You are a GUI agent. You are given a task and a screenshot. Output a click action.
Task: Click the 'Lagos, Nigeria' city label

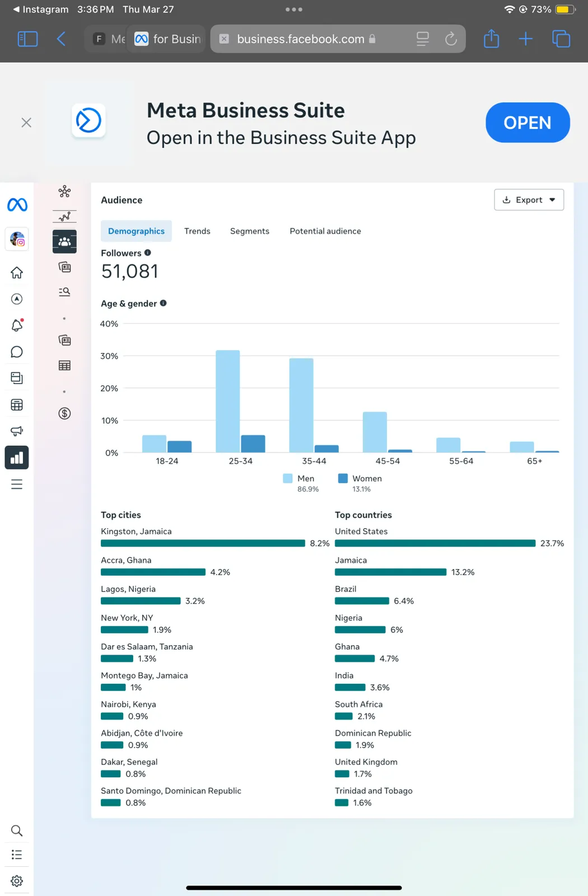(x=128, y=589)
